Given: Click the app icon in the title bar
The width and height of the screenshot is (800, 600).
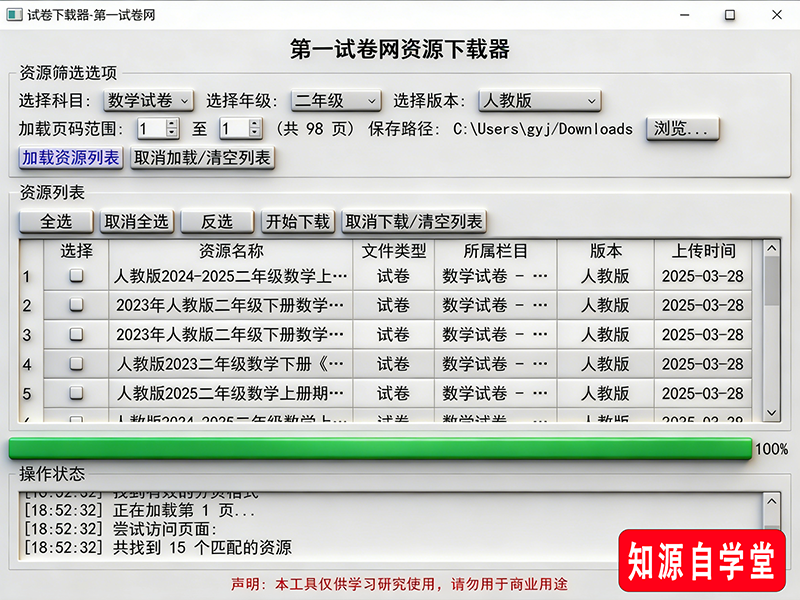Looking at the screenshot, I should pos(16,15).
